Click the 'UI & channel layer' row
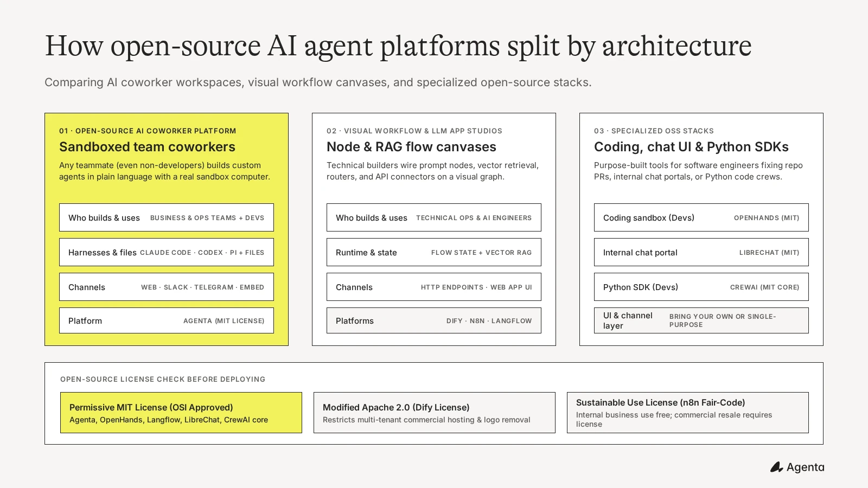The image size is (868, 488). coord(701,320)
